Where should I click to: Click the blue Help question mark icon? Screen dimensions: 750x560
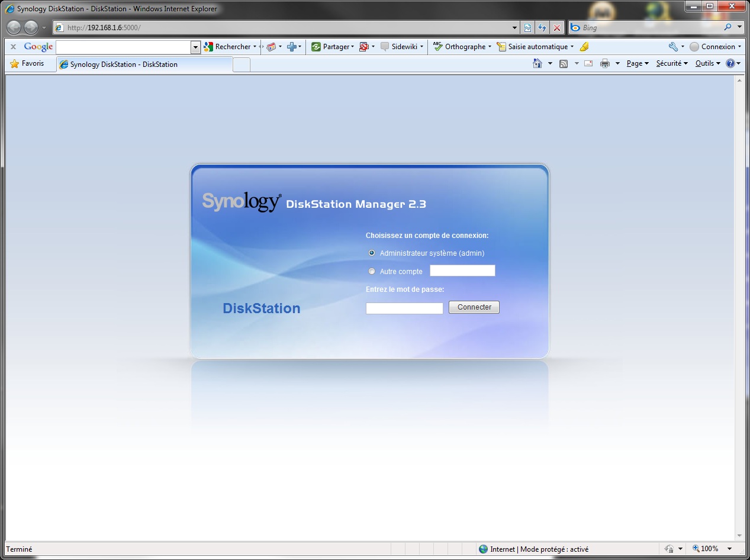point(730,63)
